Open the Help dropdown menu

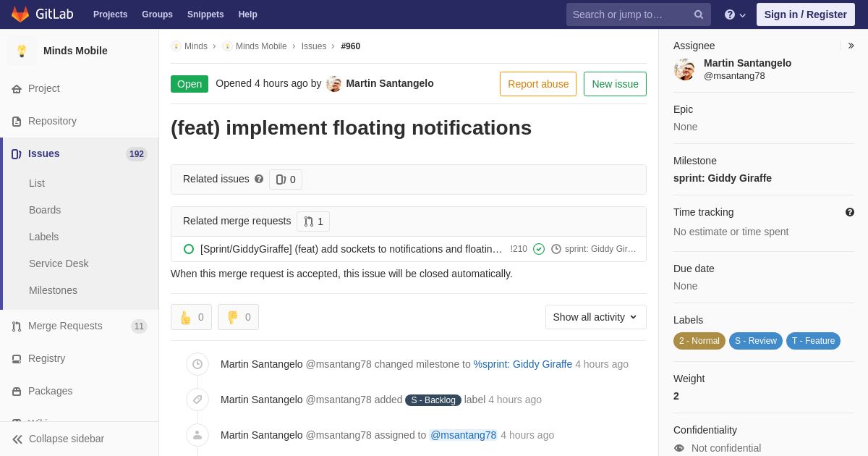tap(735, 14)
